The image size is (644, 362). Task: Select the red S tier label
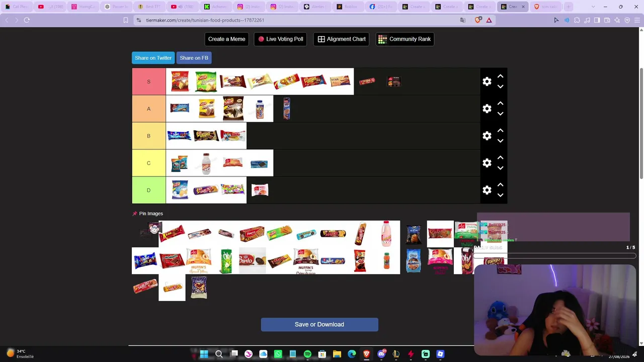point(148,81)
